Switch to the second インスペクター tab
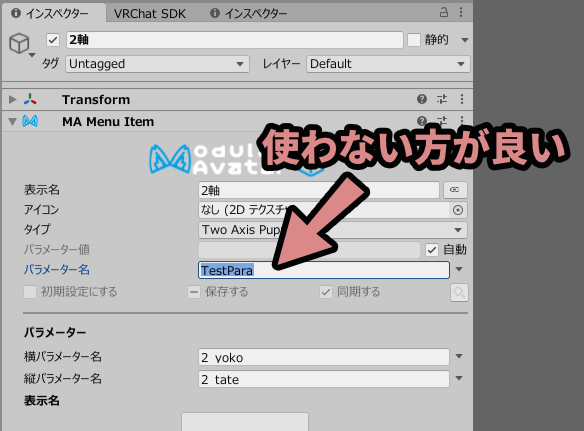 pyautogui.click(x=249, y=14)
